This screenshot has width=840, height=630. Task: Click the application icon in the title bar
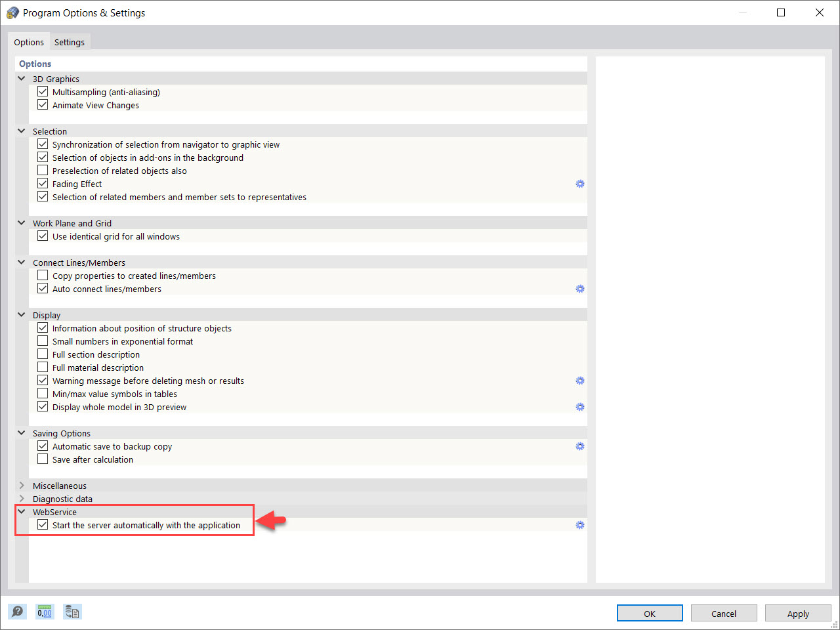point(12,12)
